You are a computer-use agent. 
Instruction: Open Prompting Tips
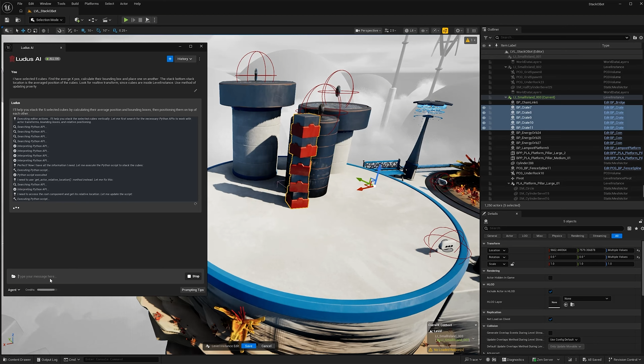coord(193,290)
